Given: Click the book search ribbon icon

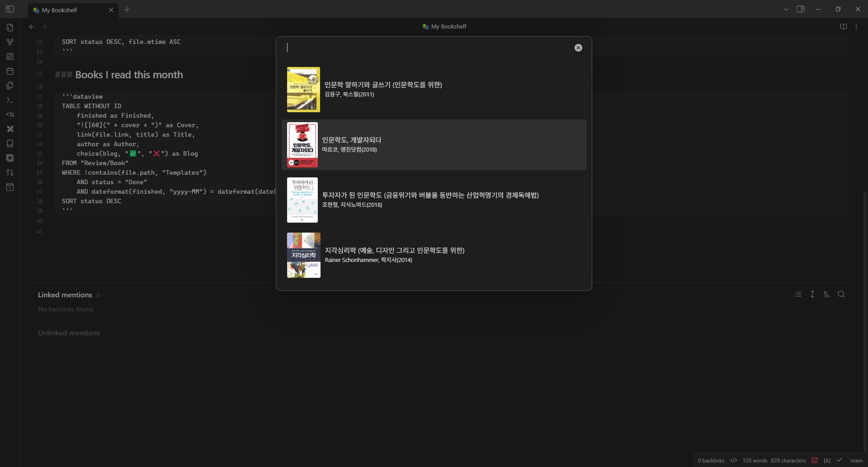Looking at the screenshot, I should click(x=10, y=143).
